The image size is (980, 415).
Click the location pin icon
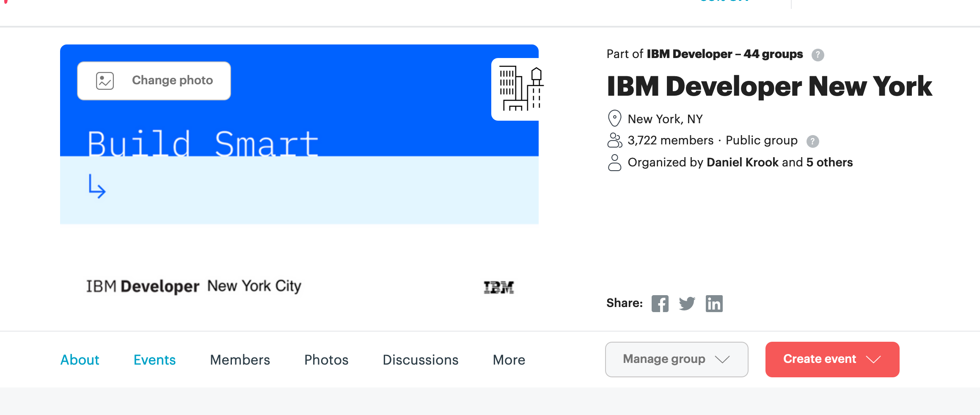tap(614, 119)
